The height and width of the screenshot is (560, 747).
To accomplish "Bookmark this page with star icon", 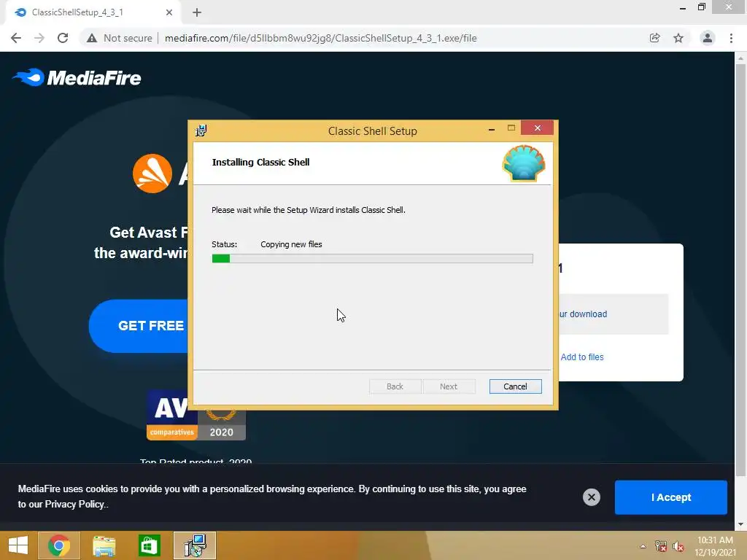I will (x=678, y=38).
